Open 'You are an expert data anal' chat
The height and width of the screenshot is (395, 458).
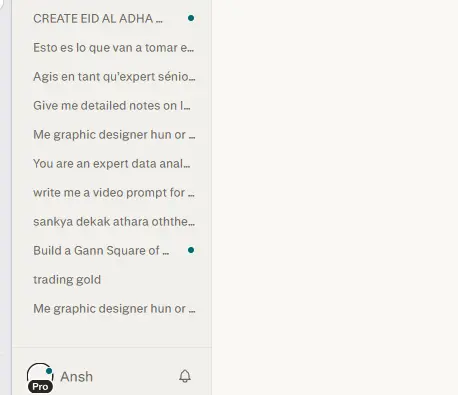click(112, 164)
